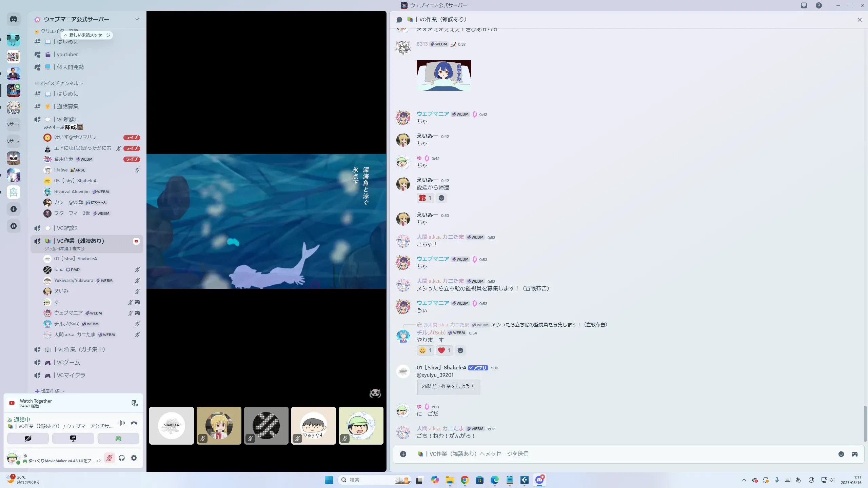This screenshot has height=488, width=868.
Task: Open the help question mark icon
Action: click(x=819, y=5)
